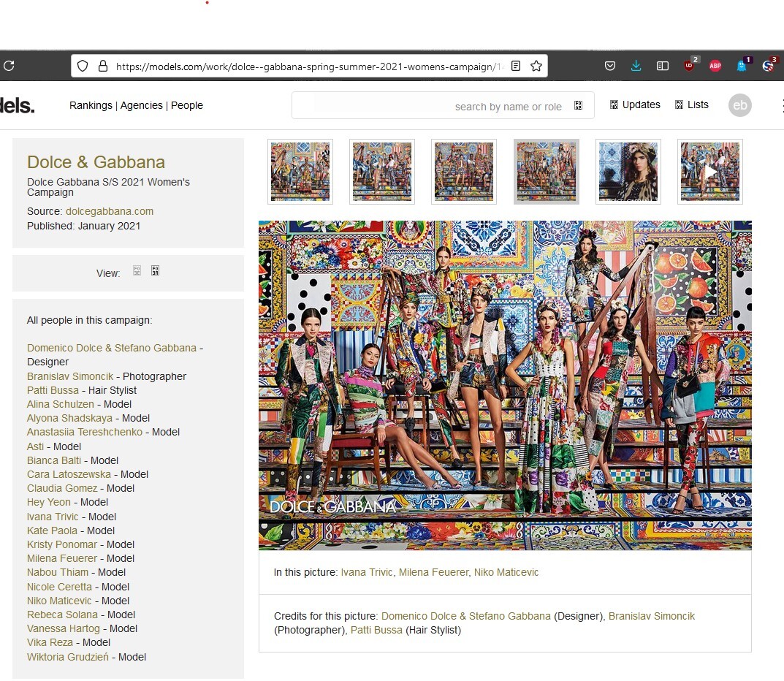Open Branislav Simoncik in the people list

point(70,376)
